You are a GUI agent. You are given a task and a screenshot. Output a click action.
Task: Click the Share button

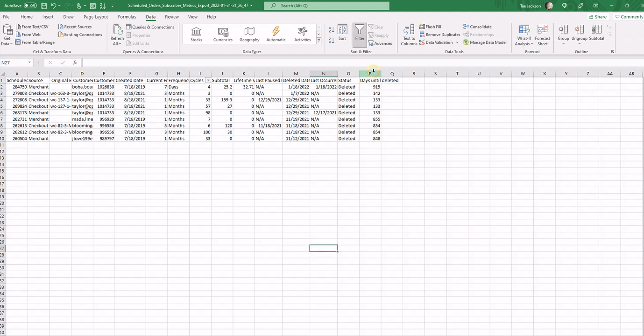(x=597, y=17)
